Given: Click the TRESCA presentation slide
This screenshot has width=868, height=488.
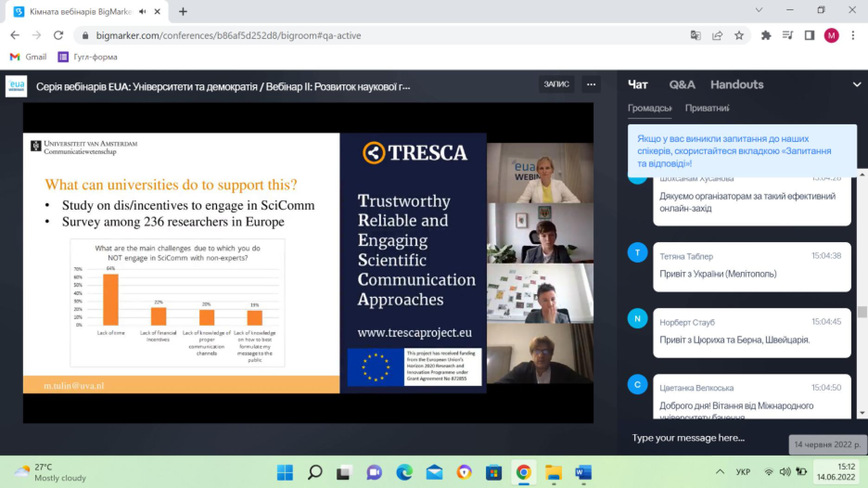Looking at the screenshot, I should [x=255, y=263].
